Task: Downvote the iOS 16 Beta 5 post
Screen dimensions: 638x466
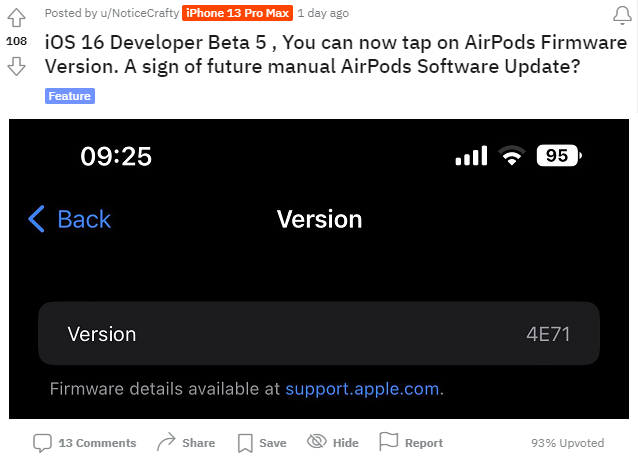Action: pos(16,66)
